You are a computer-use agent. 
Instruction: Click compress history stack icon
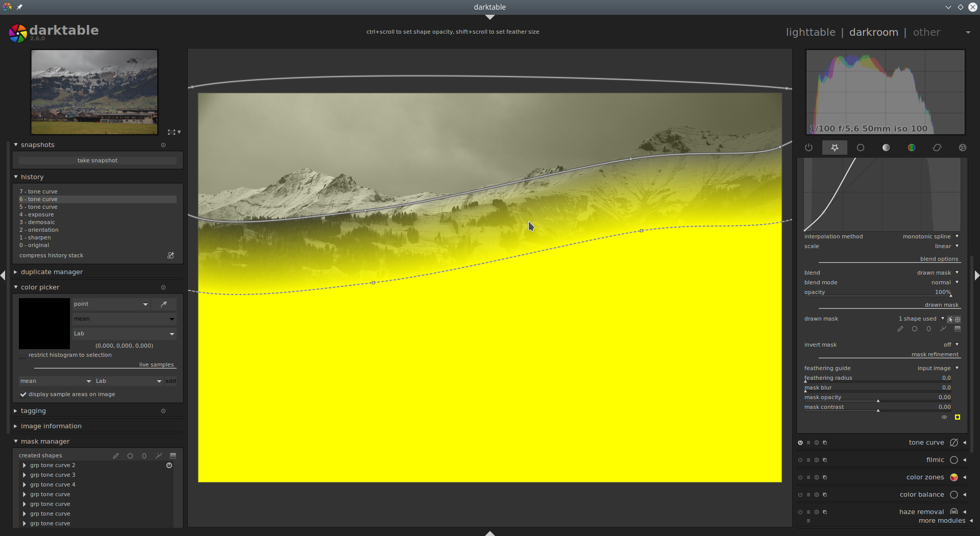tap(170, 256)
